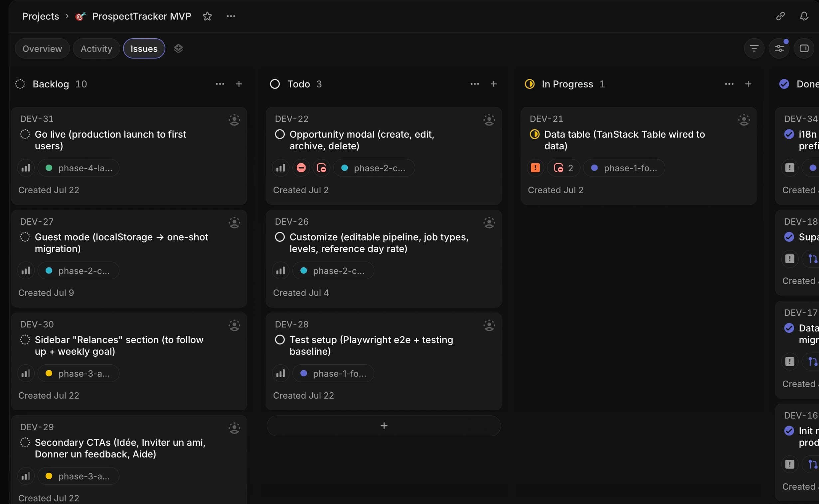Switch to the Activity tab

click(96, 48)
